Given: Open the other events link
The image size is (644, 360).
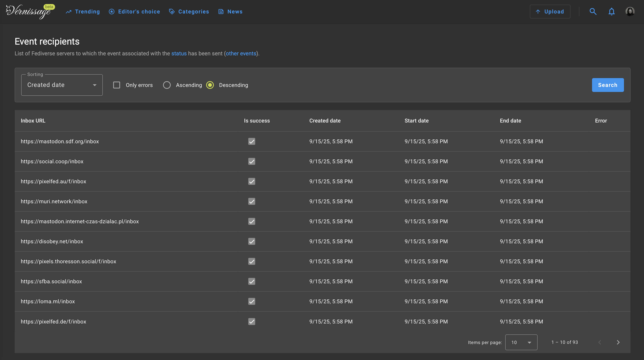Looking at the screenshot, I should click(241, 53).
